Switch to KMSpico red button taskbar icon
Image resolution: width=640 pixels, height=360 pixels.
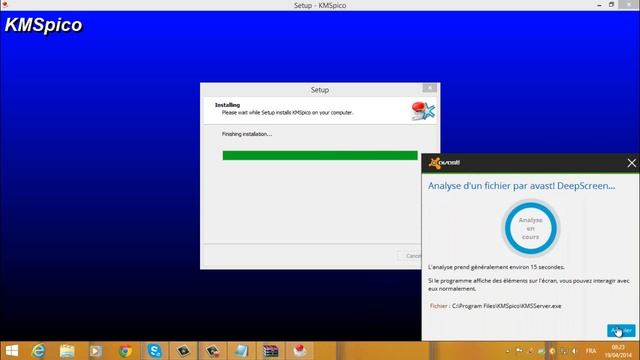click(300, 351)
